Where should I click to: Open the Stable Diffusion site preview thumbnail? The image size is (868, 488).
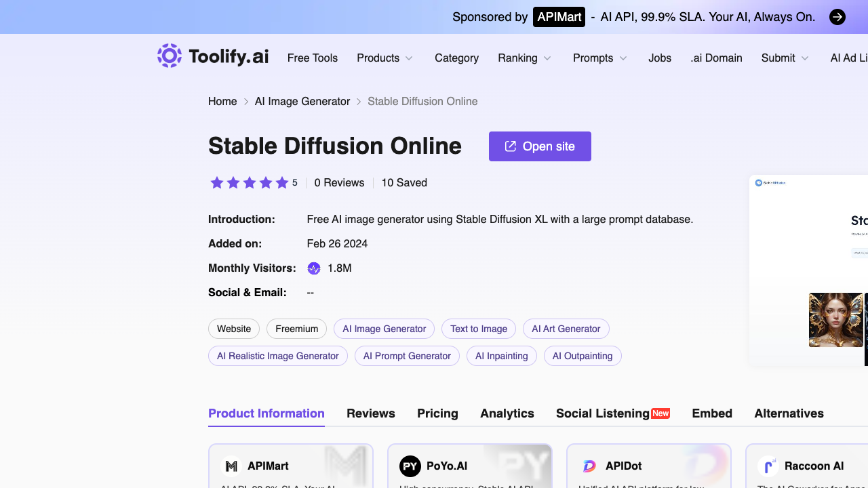tap(808, 270)
